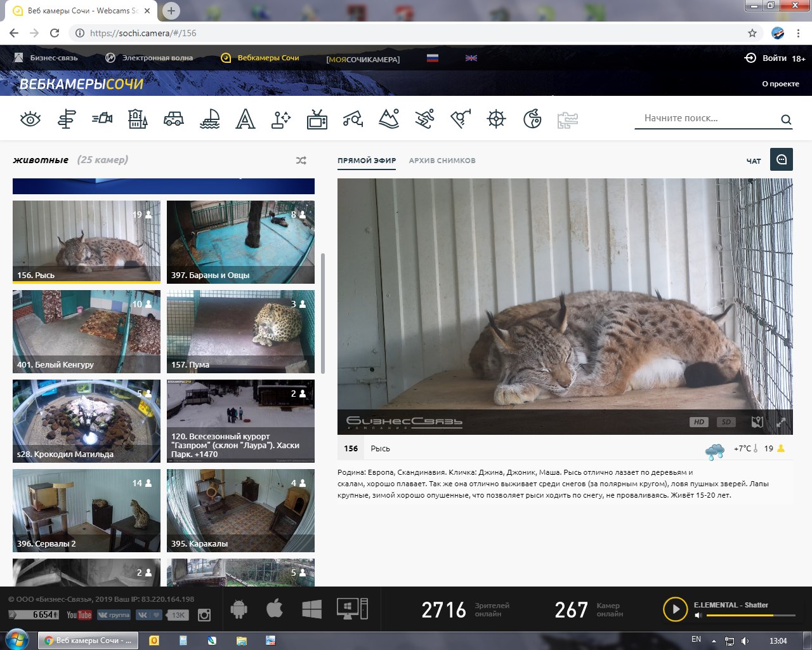This screenshot has height=650, width=812.
Task: Click the VK like 13K button
Action: coord(161,614)
